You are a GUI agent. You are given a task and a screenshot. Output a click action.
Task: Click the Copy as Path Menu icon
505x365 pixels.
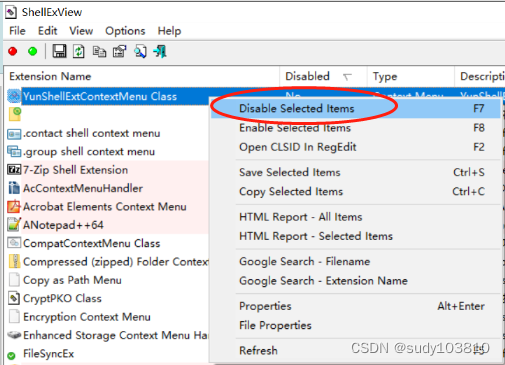pos(14,280)
